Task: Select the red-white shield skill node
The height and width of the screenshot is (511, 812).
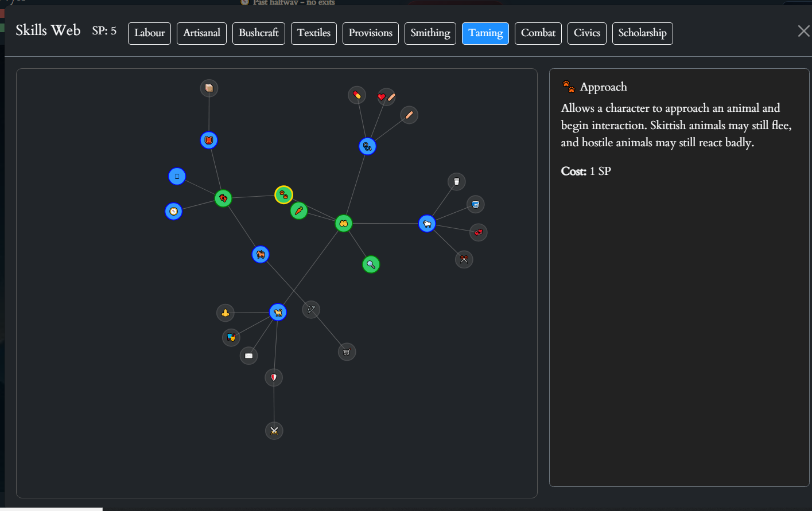Action: pyautogui.click(x=274, y=377)
